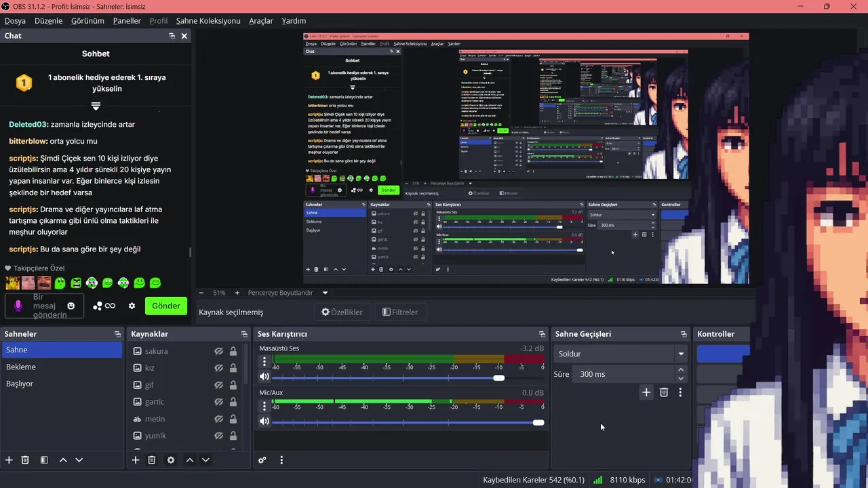Mute Masaüstü Ses speaker icon
Image resolution: width=868 pixels, height=488 pixels.
click(x=264, y=377)
